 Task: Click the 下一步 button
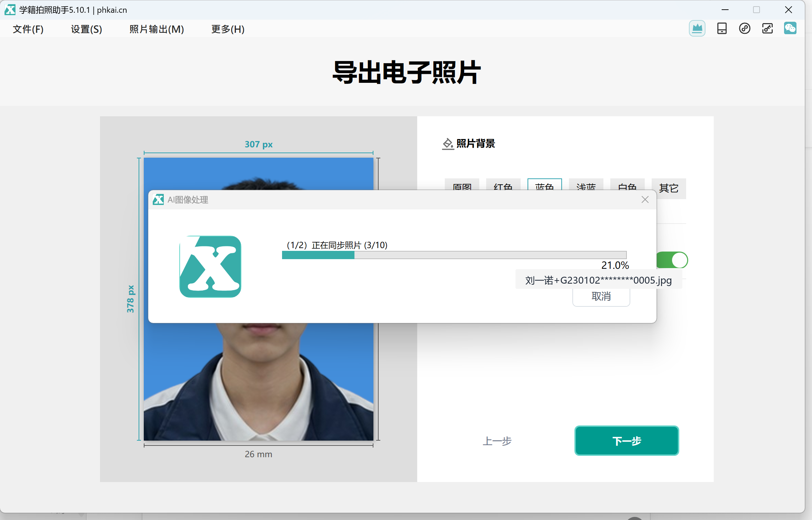pos(626,441)
